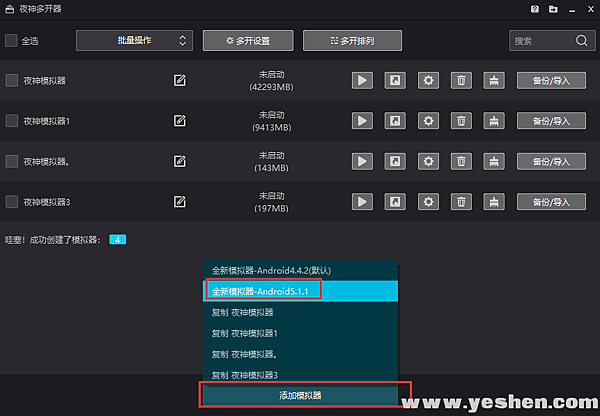Delete 夜神模拟器1 via trash icon
Viewport: 600px width, 416px height.
click(461, 121)
